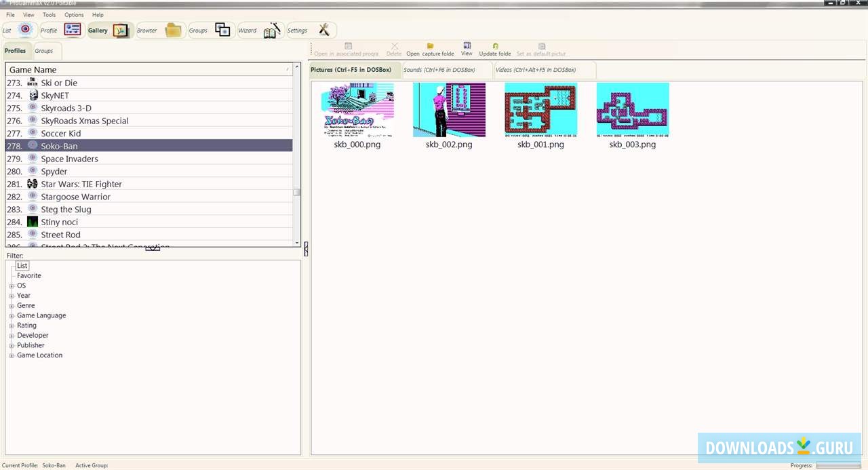Switch to the Gallery view icon
Viewport: 868px width, 470px height.
(x=120, y=30)
